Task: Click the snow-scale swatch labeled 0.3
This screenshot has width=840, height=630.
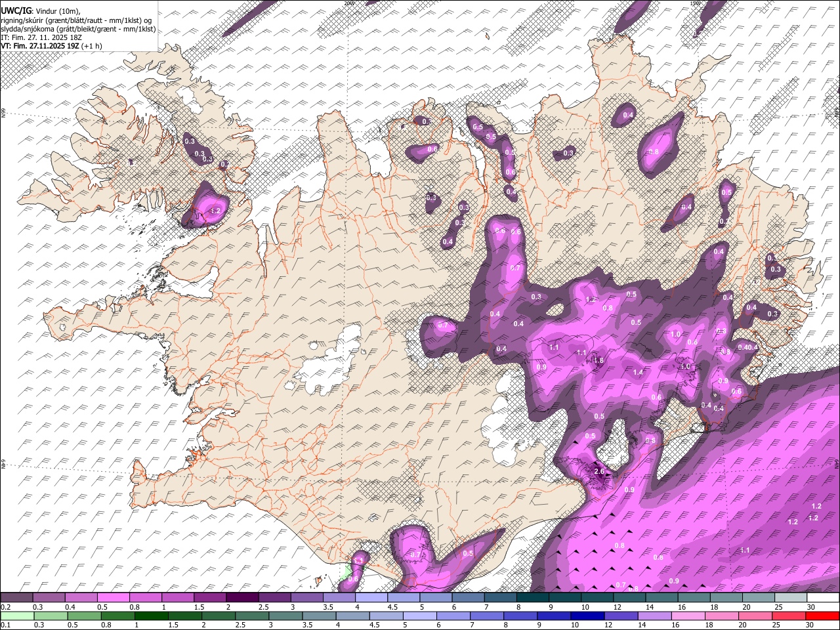Action: click(49, 597)
